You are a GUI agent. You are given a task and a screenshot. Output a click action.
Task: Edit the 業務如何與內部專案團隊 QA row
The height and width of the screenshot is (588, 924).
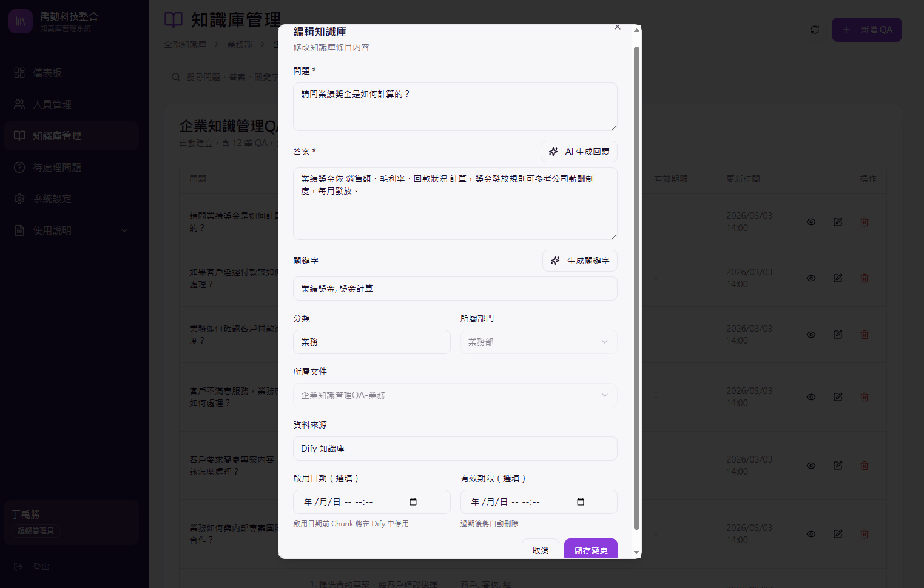tap(838, 534)
